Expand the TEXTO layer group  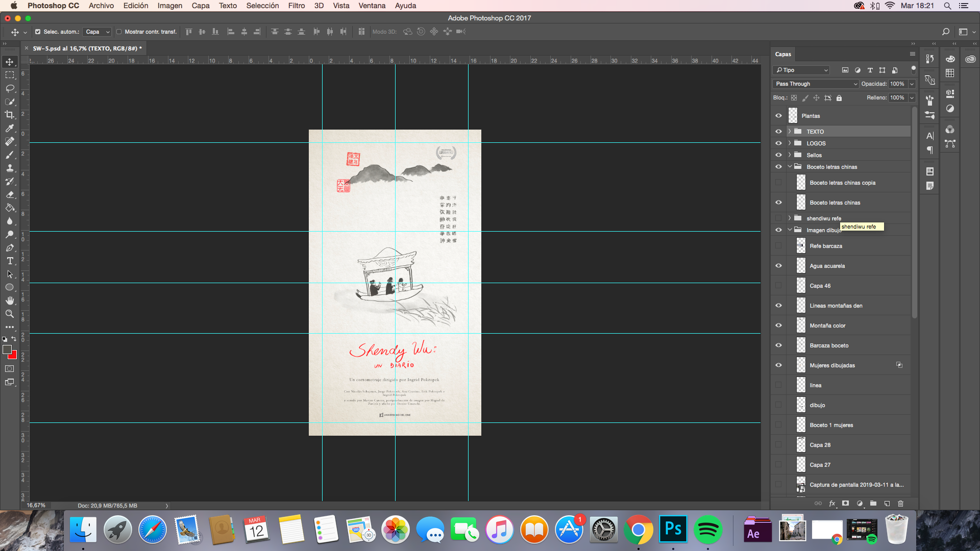click(790, 132)
